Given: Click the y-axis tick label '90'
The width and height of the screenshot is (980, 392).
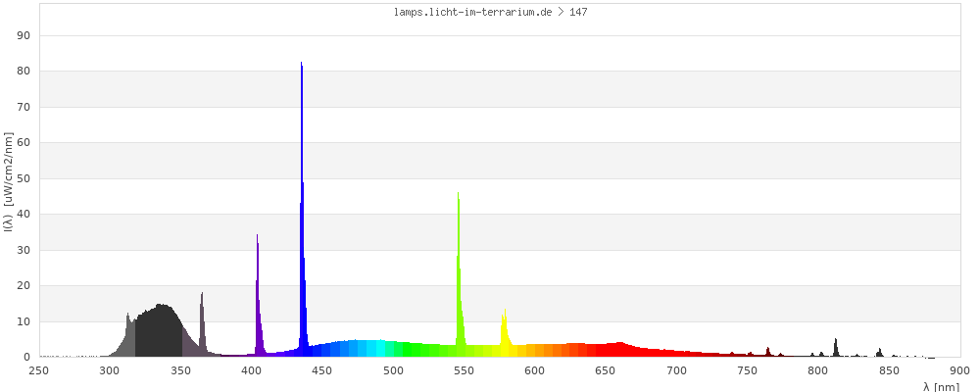Looking at the screenshot, I should coord(25,35).
